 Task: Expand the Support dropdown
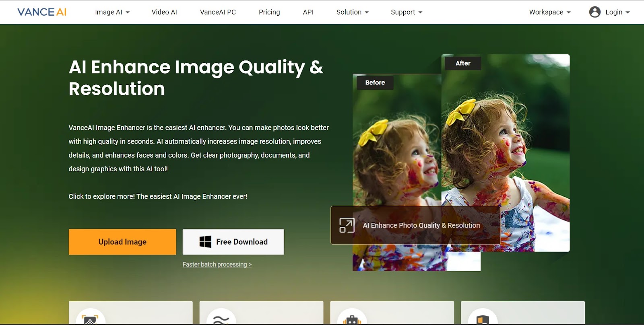(407, 12)
